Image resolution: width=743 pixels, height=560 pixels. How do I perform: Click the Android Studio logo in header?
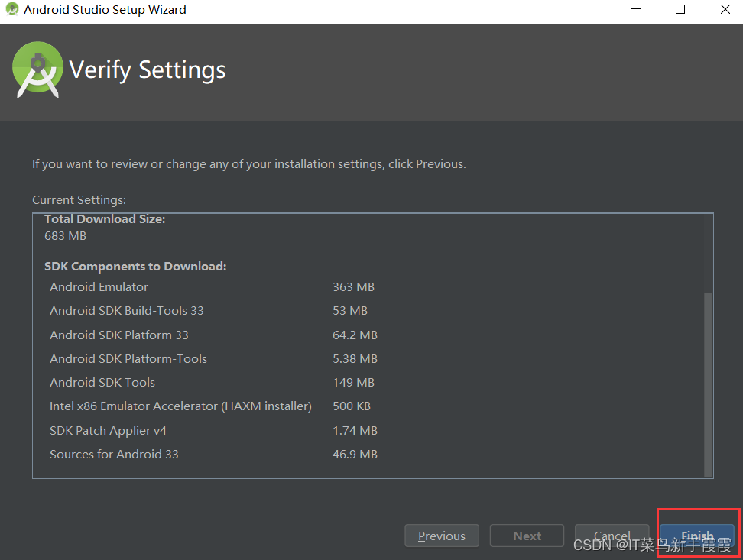pyautogui.click(x=38, y=70)
